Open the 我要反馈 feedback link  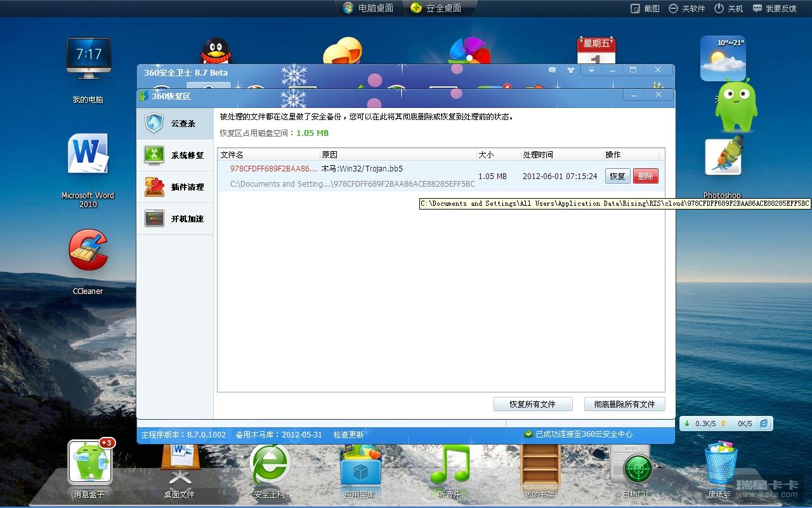tap(775, 8)
